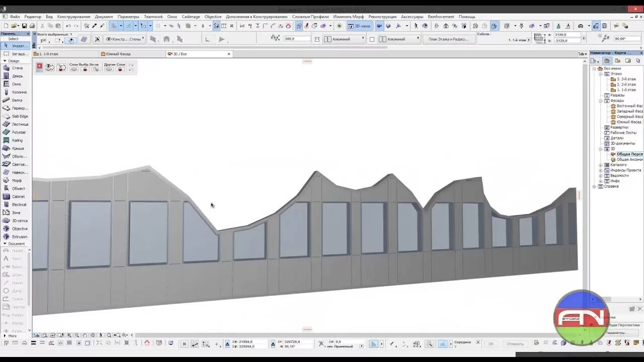
Task: Expand the Индексы Проекта node
Action: [x=600, y=170]
